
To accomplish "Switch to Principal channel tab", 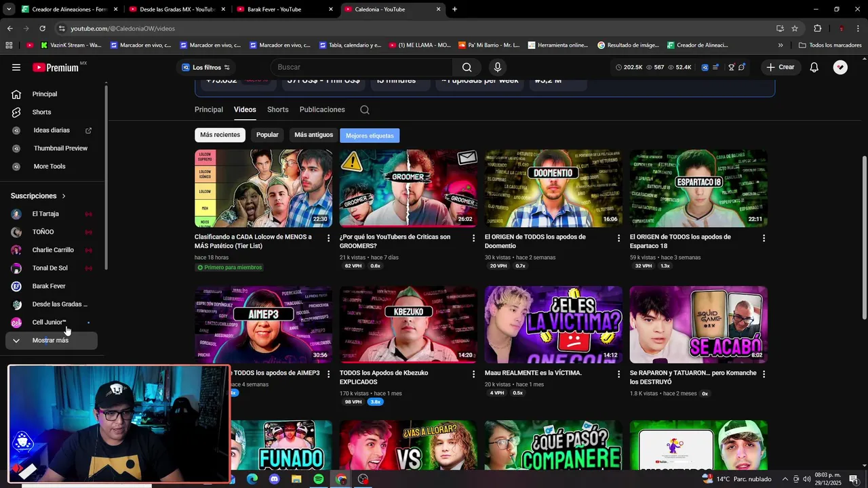I will click(209, 110).
